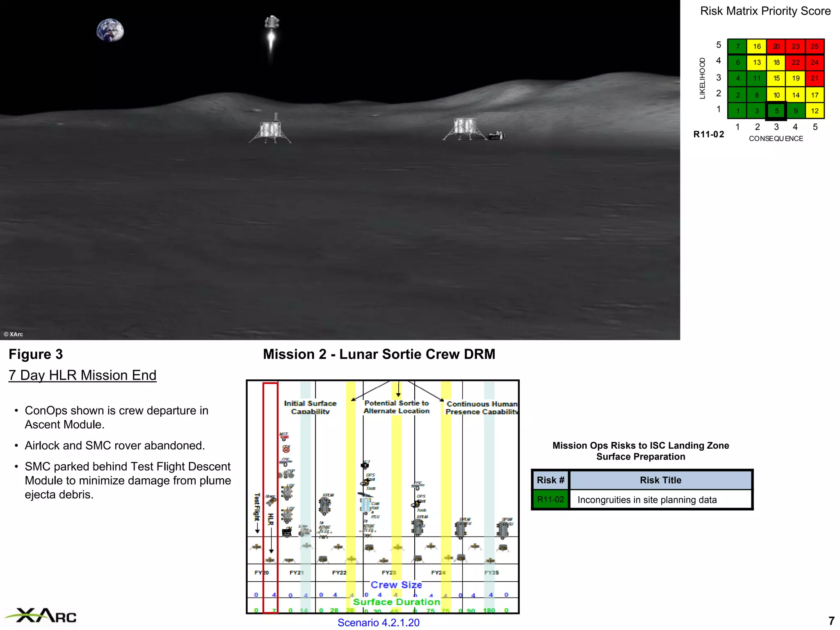Viewport: 840px width, 630px height.
Task: Select the Figure 3 label
Action: click(x=36, y=354)
